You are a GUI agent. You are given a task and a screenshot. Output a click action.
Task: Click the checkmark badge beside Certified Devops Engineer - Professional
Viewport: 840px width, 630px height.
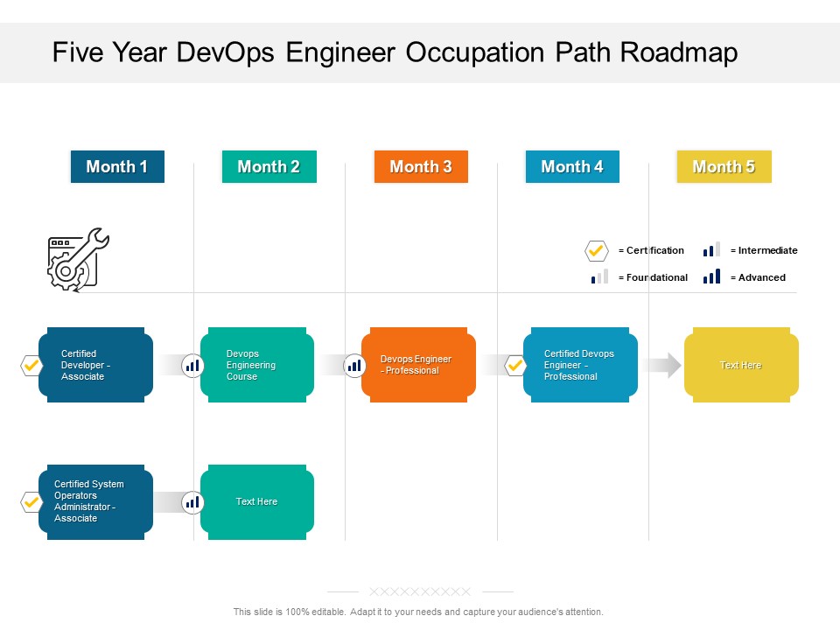coord(515,366)
